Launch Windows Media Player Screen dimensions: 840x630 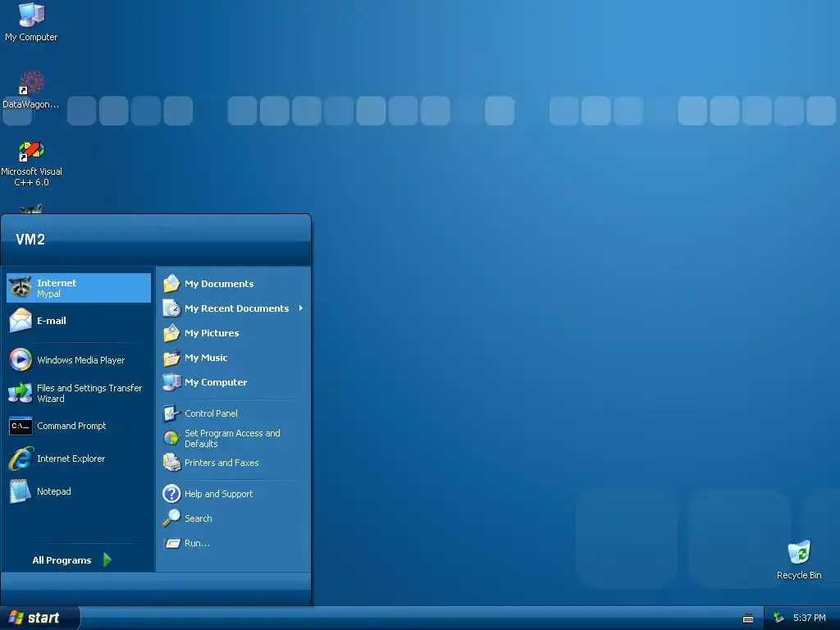click(x=79, y=360)
